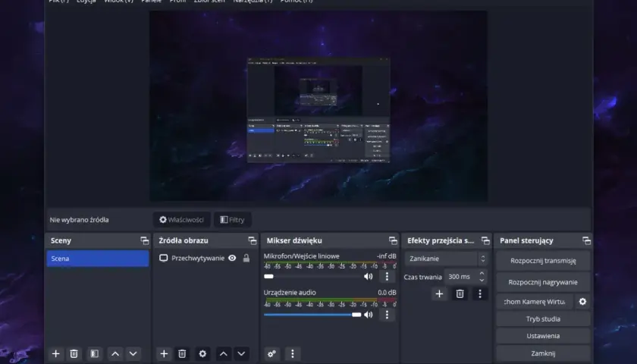Hide the Przechwytywanie source with the eye icon
Screen dimensions: 637x364
(x=232, y=258)
